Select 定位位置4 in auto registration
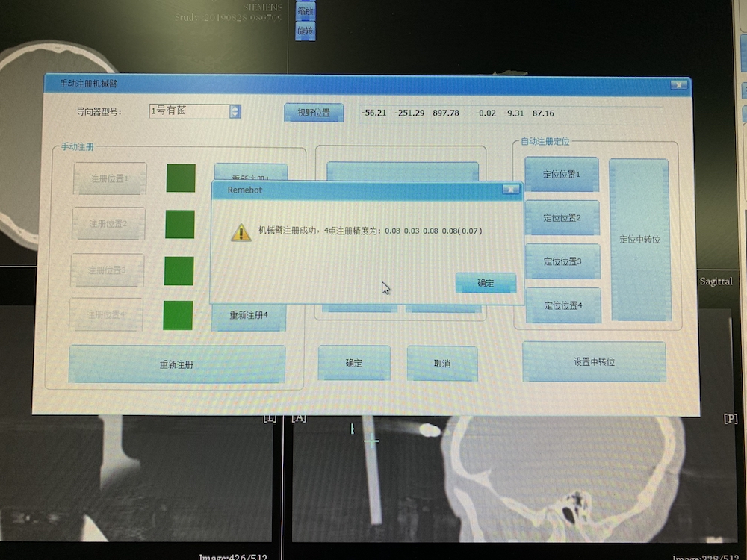The width and height of the screenshot is (747, 560). click(x=562, y=305)
